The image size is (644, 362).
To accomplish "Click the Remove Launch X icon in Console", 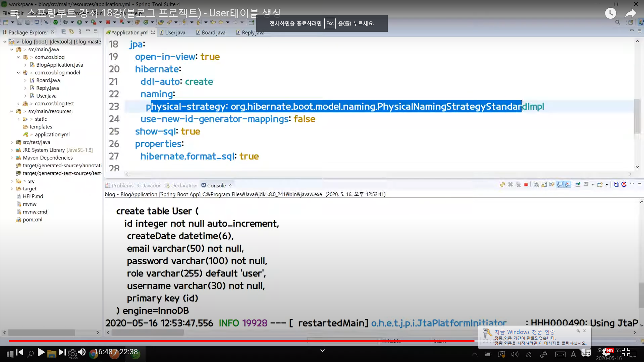I will (510, 185).
